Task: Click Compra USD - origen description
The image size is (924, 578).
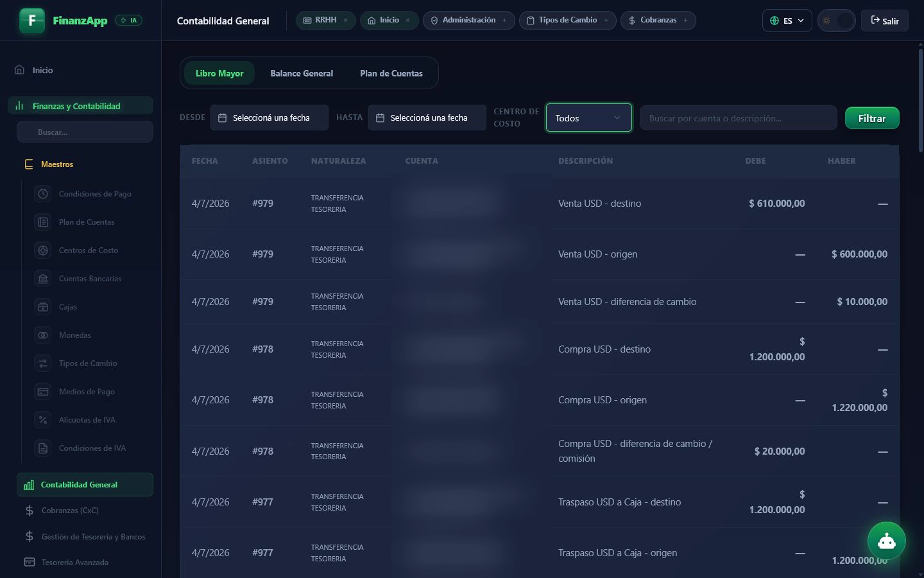Action: [x=602, y=400]
